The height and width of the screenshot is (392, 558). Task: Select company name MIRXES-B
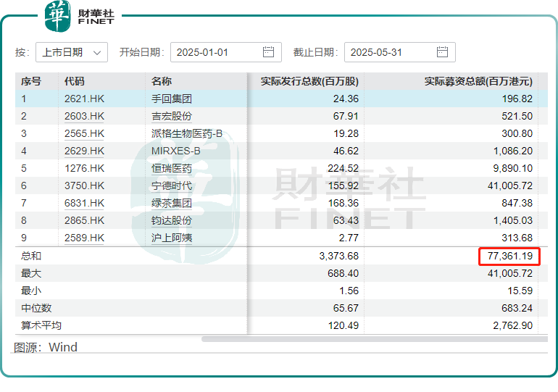coord(176,151)
